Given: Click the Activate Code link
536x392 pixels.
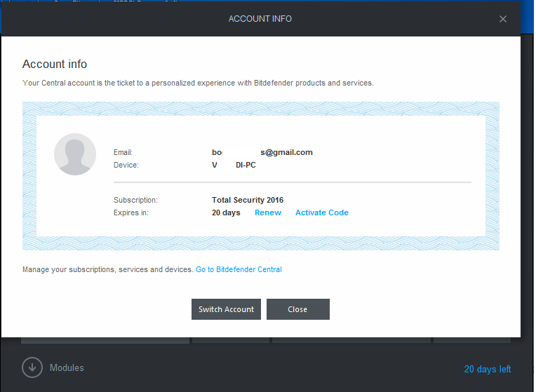Looking at the screenshot, I should tap(321, 212).
